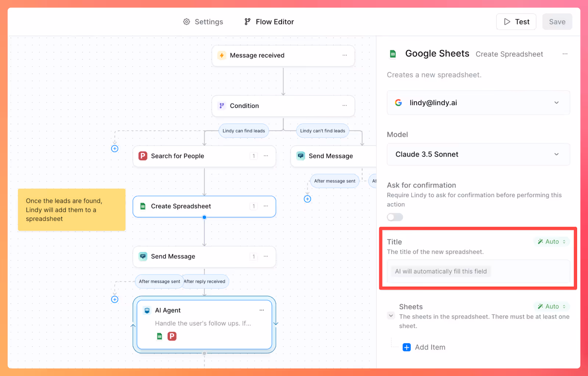Click the yellow sticky note about leads

(x=72, y=210)
